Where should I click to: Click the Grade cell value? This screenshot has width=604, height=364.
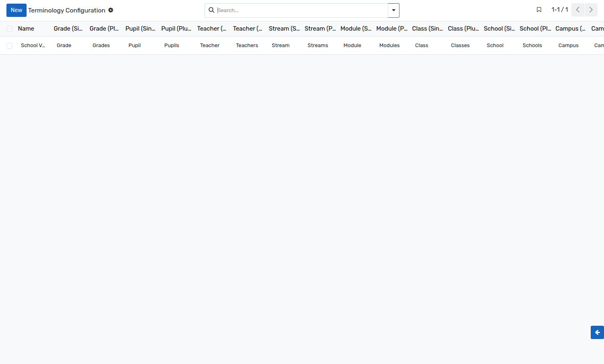(x=64, y=45)
